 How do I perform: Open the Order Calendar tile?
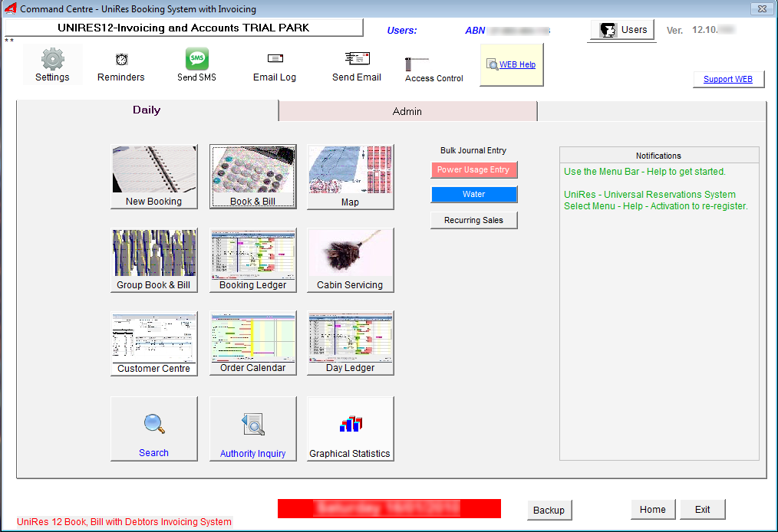[253, 343]
